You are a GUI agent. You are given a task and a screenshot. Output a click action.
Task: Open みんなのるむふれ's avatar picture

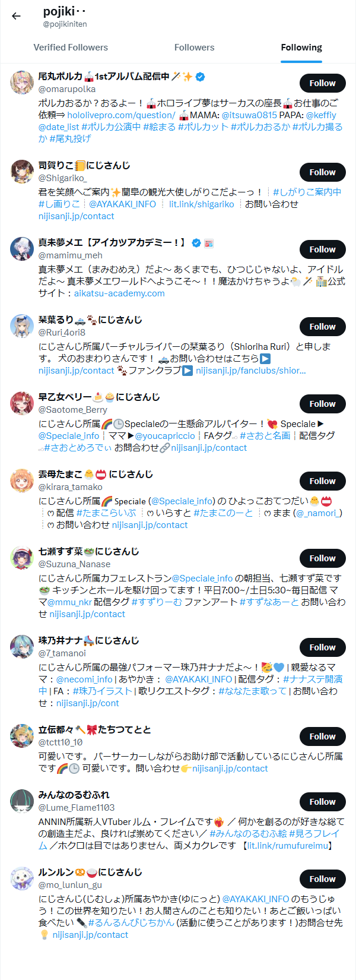22,801
